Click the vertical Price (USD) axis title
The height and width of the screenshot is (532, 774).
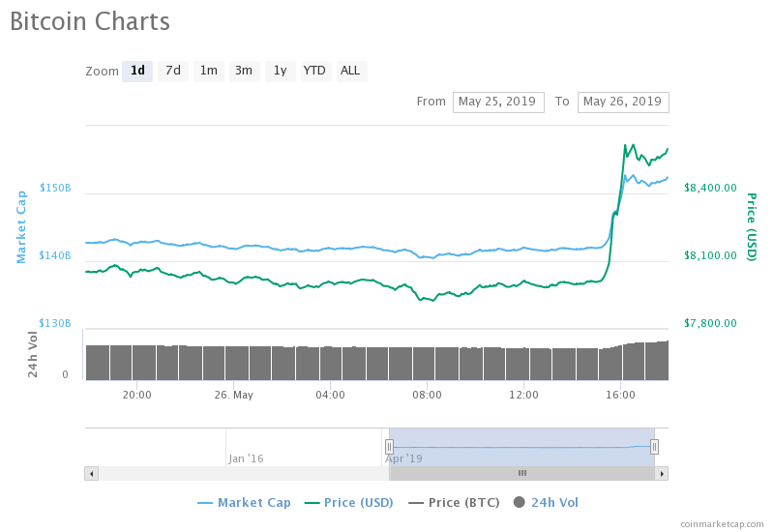752,227
